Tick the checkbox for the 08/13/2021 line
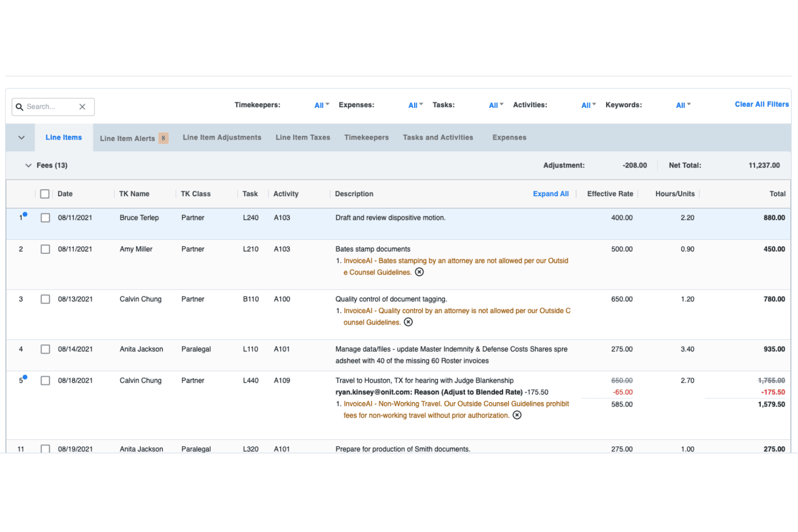 point(45,299)
